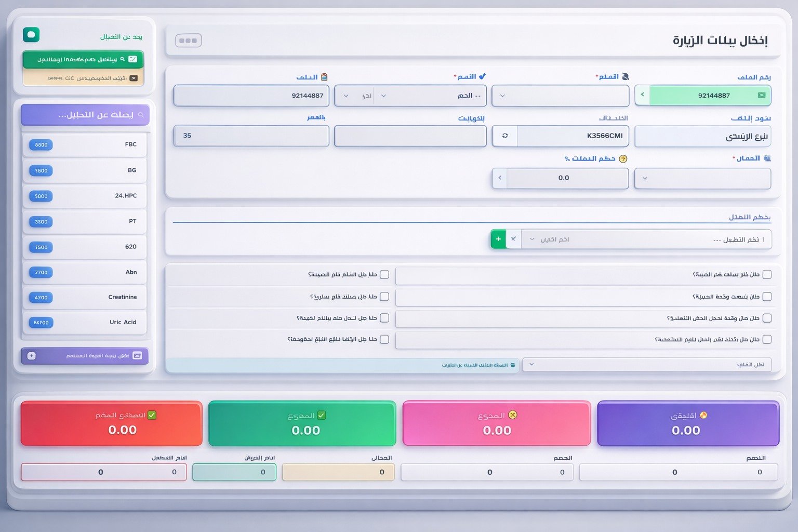Click the plus icon on purple sidebar bottom button

click(32, 356)
